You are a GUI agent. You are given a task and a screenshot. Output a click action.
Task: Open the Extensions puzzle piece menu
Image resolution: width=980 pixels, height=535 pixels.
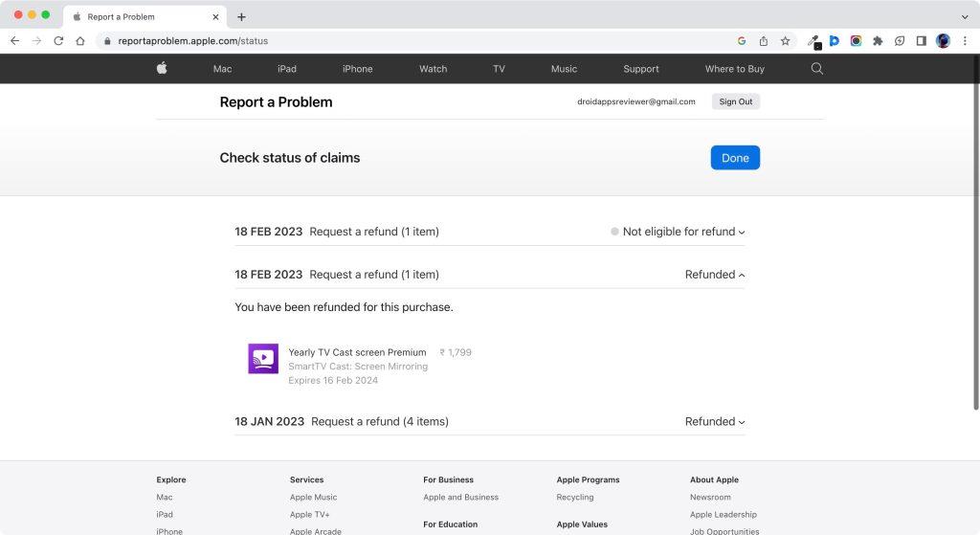click(878, 40)
